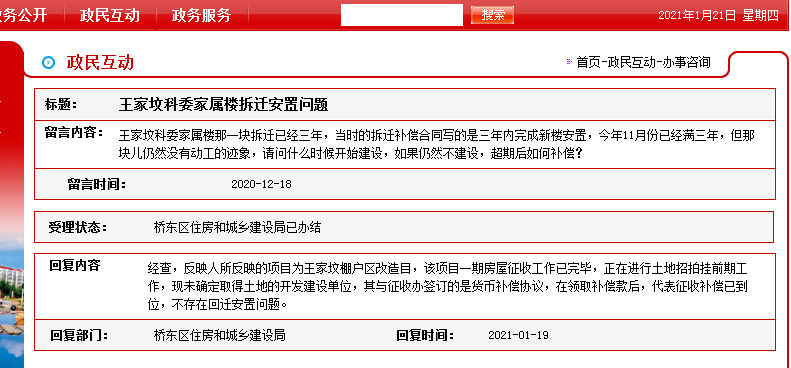
Task: Click the 回复部门: label
Action: (79, 335)
